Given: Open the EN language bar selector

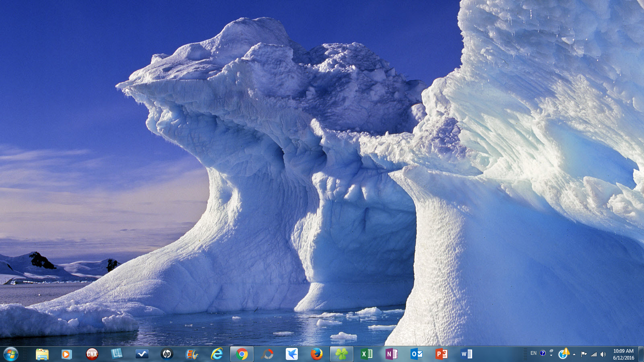Looking at the screenshot, I should [533, 353].
